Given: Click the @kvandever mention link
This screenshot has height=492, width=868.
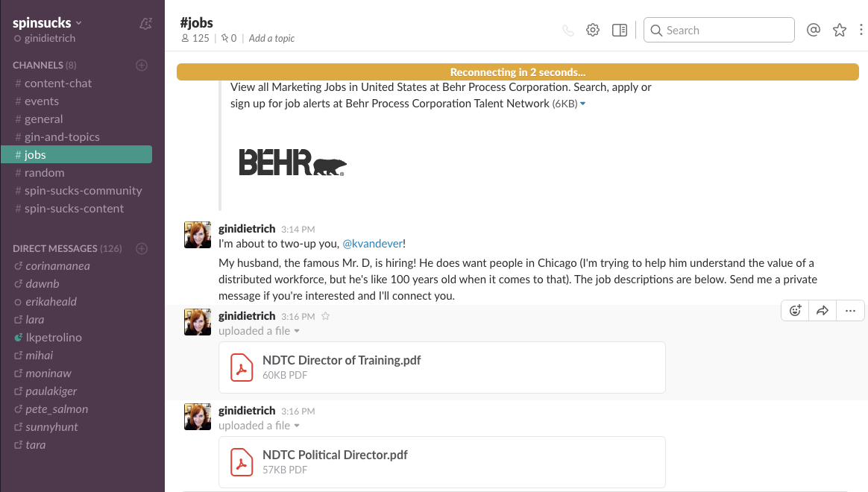Looking at the screenshot, I should pyautogui.click(x=371, y=244).
